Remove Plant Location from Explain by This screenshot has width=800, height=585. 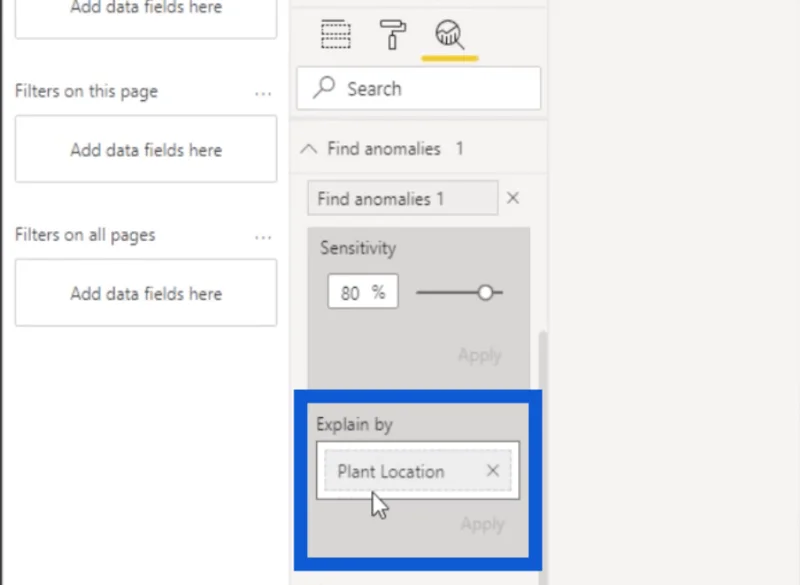[492, 470]
